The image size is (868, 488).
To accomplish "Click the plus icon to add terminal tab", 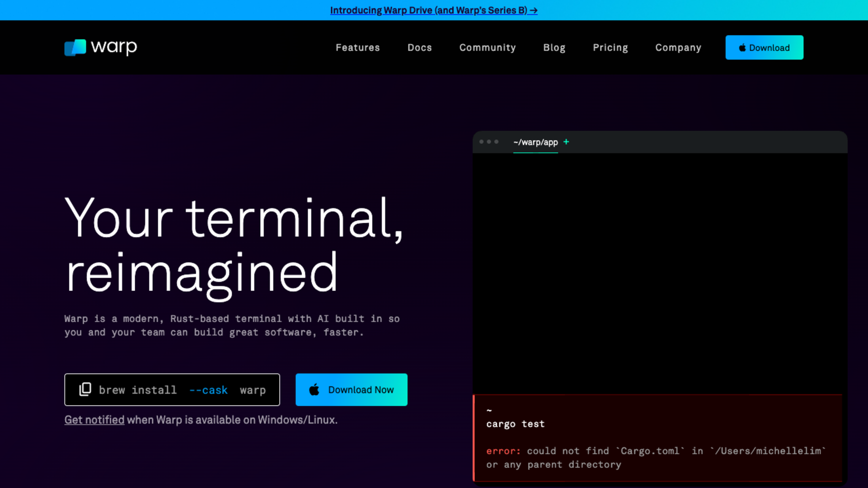I will click(x=566, y=142).
